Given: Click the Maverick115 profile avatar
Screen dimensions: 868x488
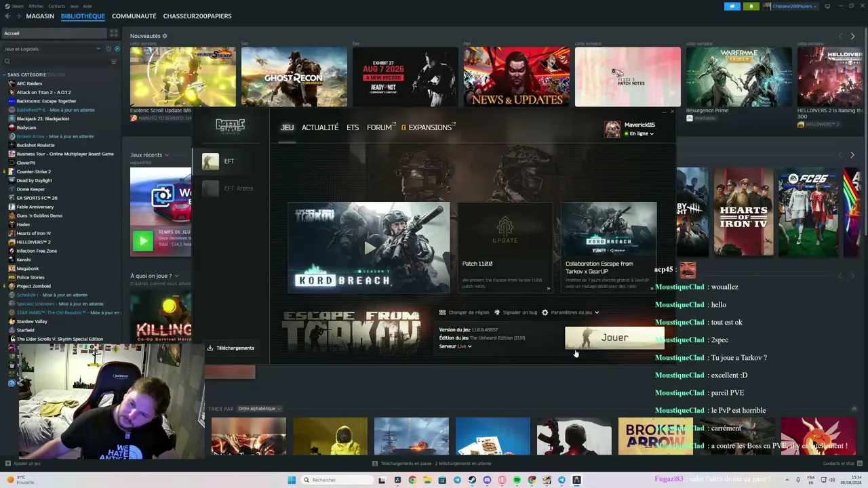Looking at the screenshot, I should (x=612, y=129).
